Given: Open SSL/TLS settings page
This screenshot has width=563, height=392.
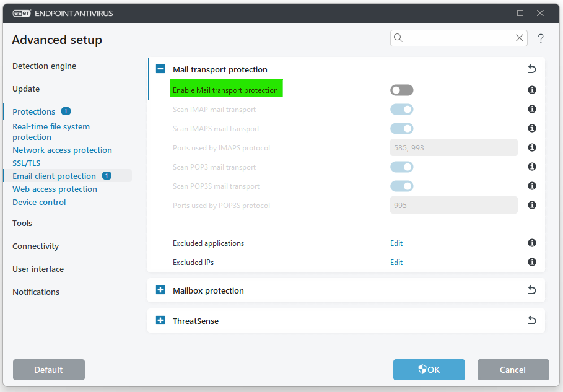Looking at the screenshot, I should [26, 163].
